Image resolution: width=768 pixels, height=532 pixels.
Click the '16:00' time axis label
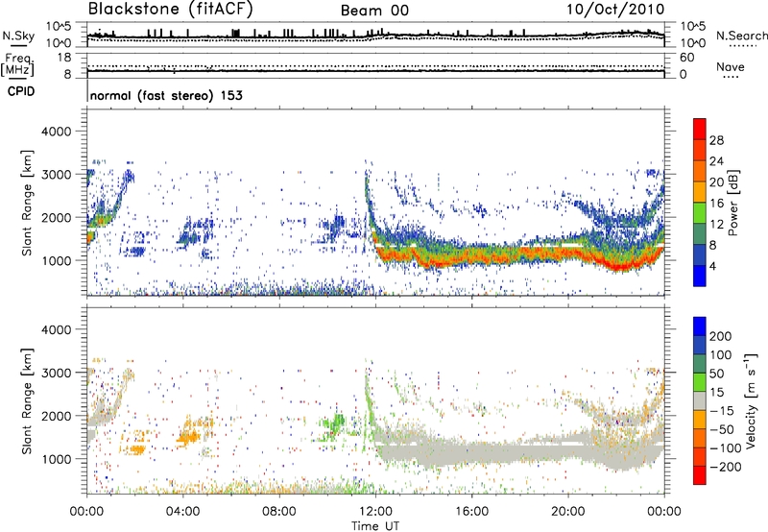(x=471, y=512)
